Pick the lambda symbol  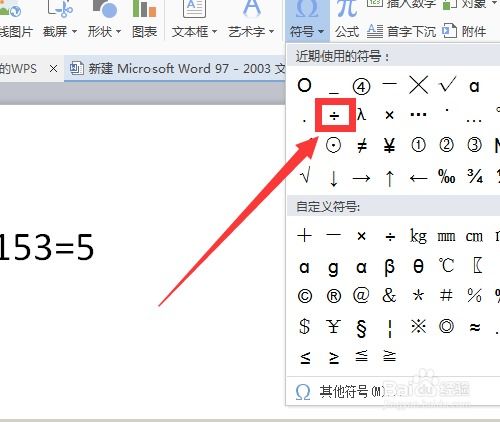[x=361, y=115]
